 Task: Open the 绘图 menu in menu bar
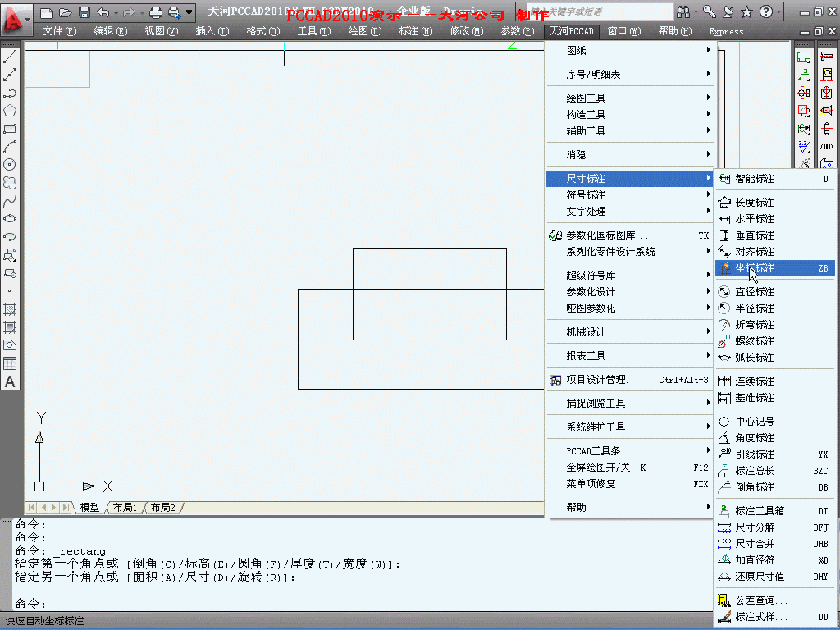coord(364,31)
